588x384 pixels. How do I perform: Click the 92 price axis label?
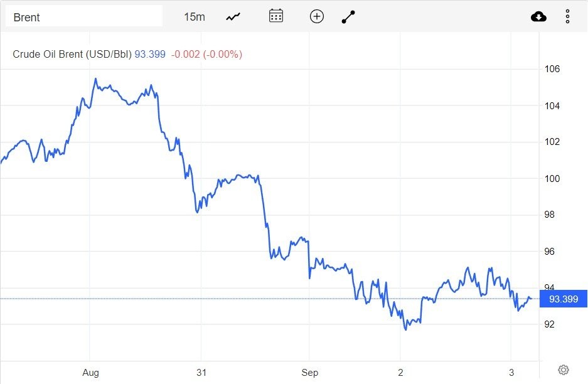tap(550, 324)
